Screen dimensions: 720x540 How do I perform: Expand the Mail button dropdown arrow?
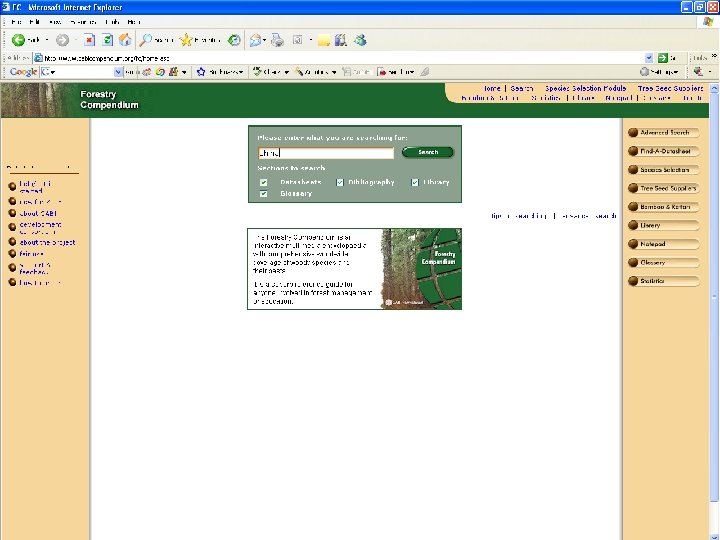pos(264,40)
